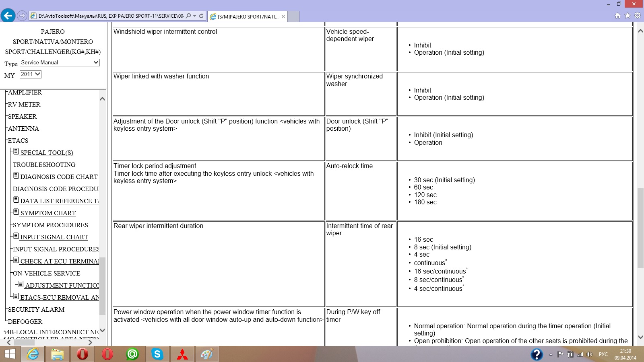The width and height of the screenshot is (644, 362).
Task: Open the INPUT SIGNAL CHART link
Action: click(54, 237)
